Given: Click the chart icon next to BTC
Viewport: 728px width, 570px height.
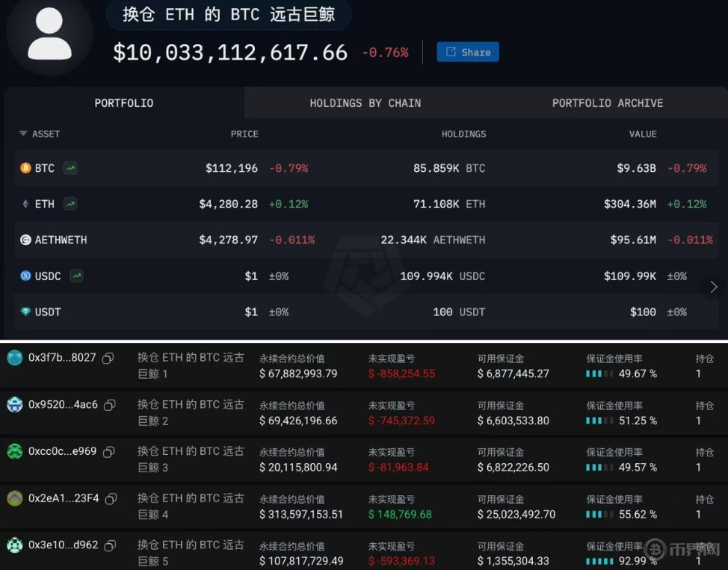Looking at the screenshot, I should (x=70, y=168).
